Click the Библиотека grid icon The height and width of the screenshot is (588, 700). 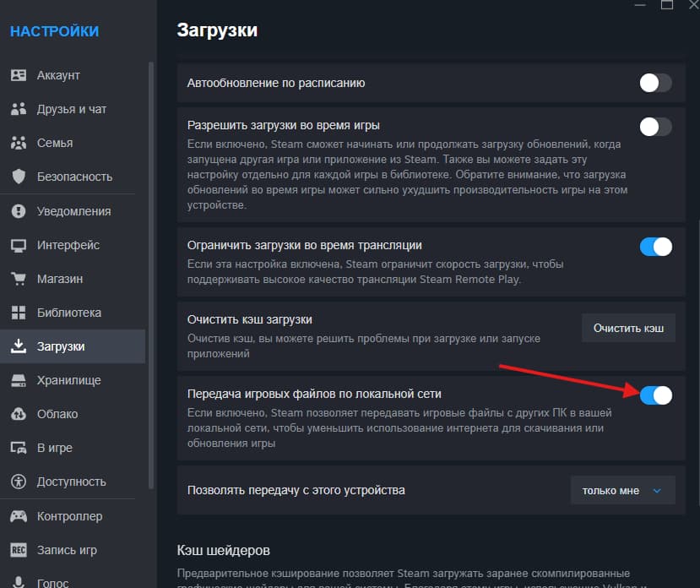19,313
